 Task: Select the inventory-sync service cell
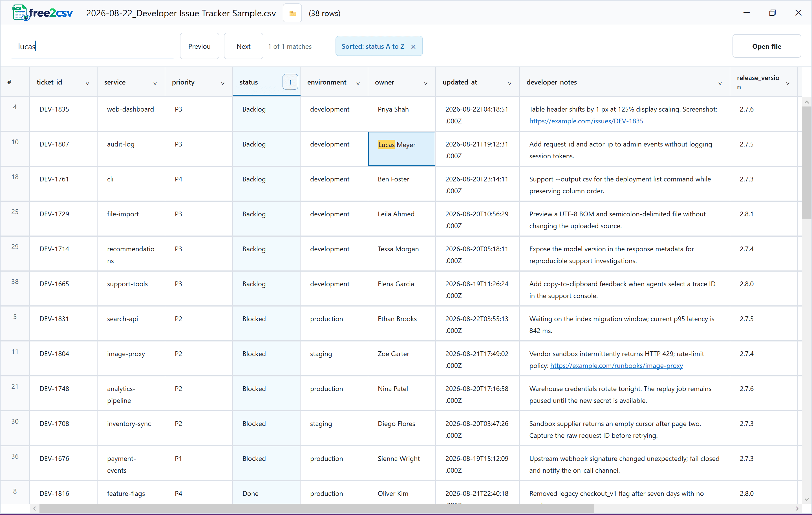(x=131, y=429)
